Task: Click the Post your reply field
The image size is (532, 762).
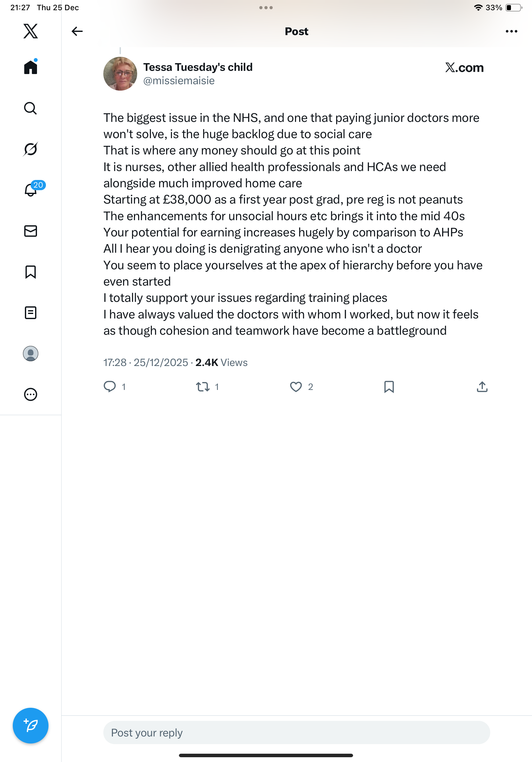Action: tap(296, 732)
